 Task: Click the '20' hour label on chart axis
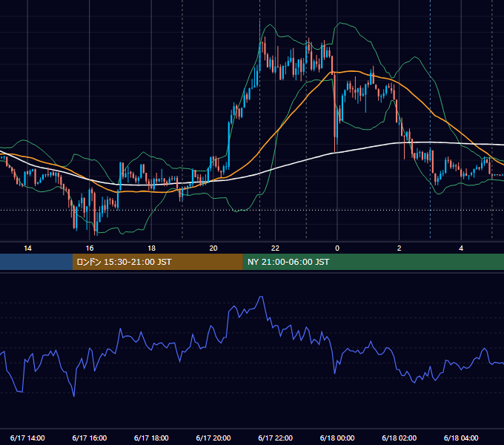(213, 248)
